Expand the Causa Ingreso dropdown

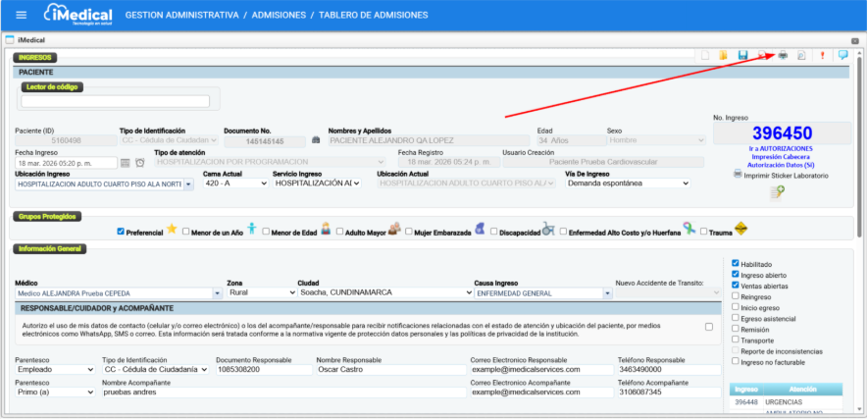pos(537,292)
